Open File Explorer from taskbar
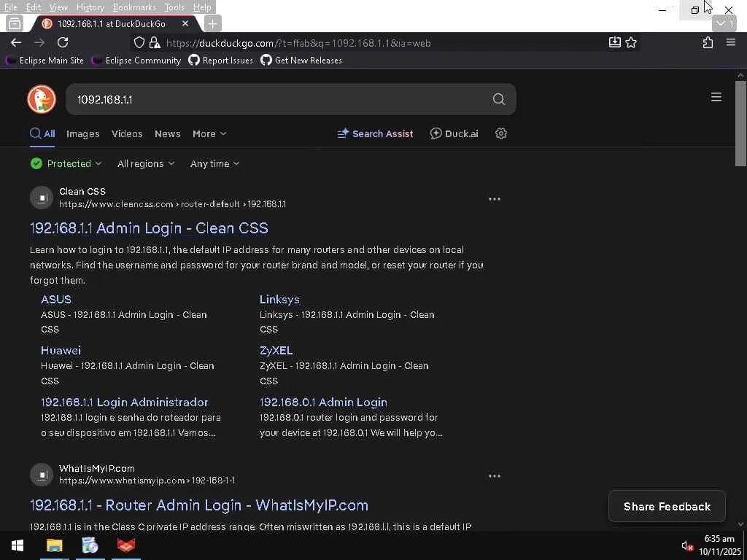Screen dimensions: 747x560 [54, 545]
